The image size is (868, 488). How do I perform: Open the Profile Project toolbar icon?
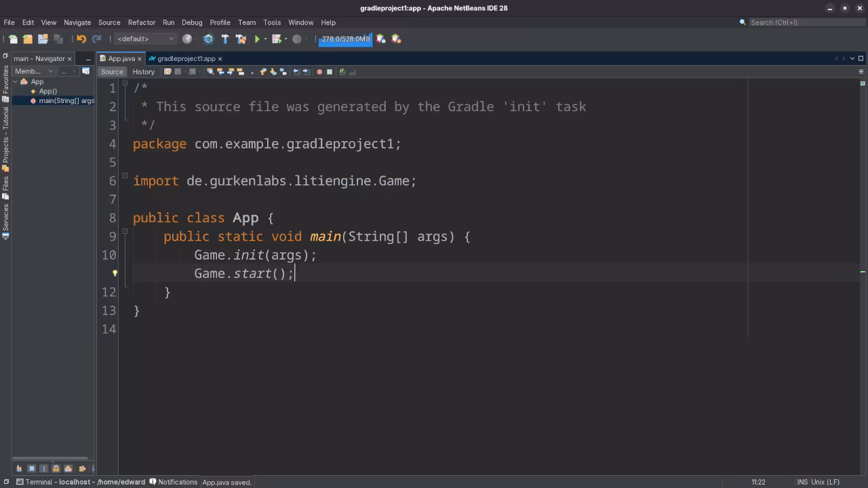[x=297, y=39]
